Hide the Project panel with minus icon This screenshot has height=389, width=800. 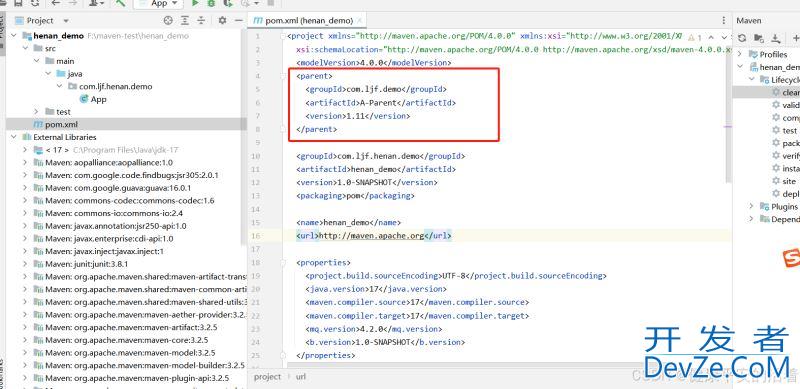[238, 20]
